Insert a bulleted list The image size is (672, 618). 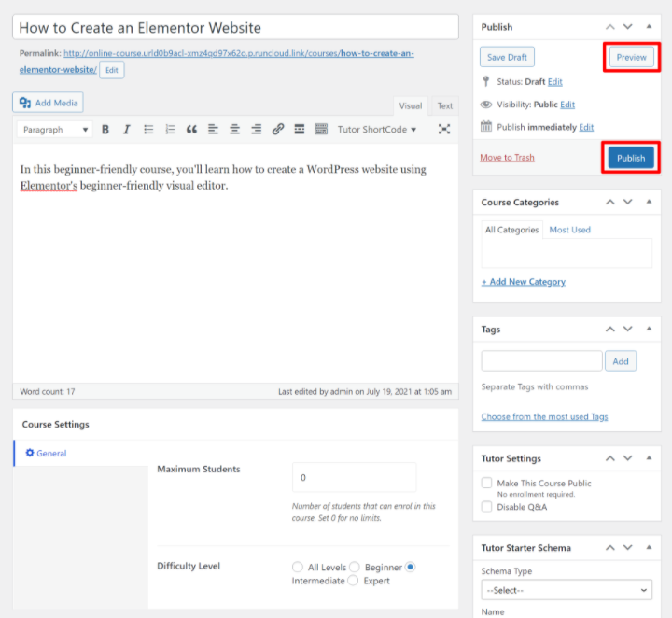pyautogui.click(x=148, y=130)
